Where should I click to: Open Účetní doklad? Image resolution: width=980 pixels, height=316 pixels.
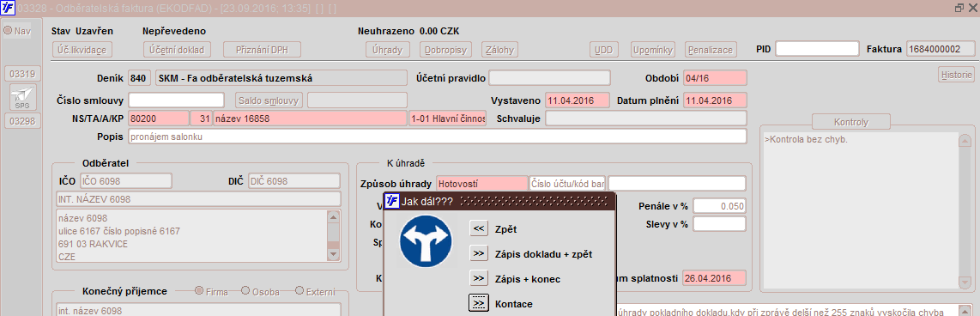pos(177,50)
